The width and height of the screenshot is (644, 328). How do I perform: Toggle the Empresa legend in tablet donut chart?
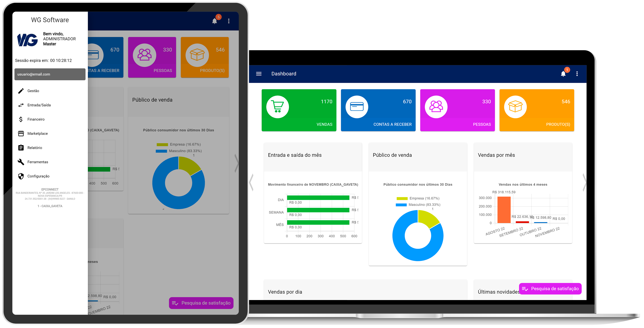coord(179,144)
